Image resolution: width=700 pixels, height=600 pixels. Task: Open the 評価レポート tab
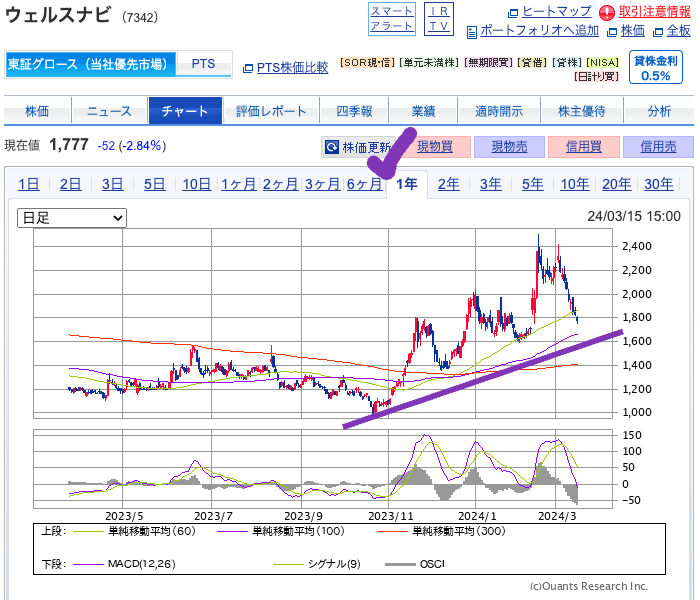271,111
